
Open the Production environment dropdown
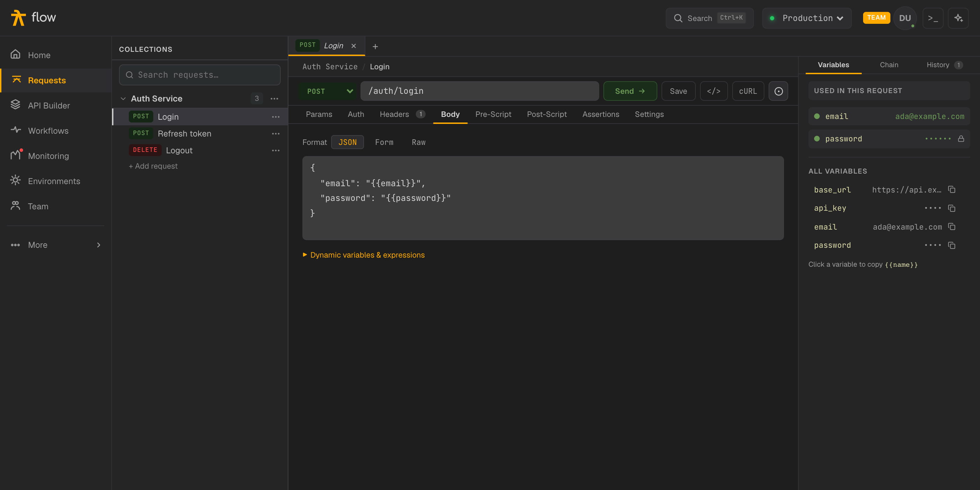[806, 18]
